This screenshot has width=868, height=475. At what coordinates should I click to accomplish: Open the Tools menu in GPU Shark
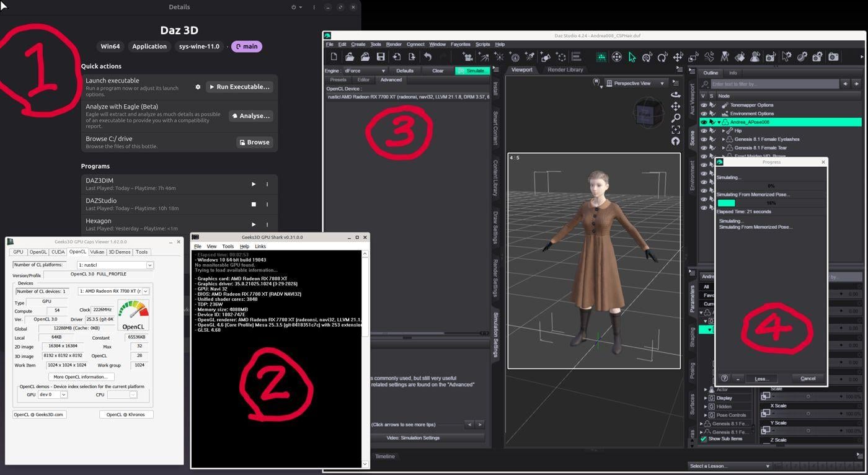click(x=228, y=246)
